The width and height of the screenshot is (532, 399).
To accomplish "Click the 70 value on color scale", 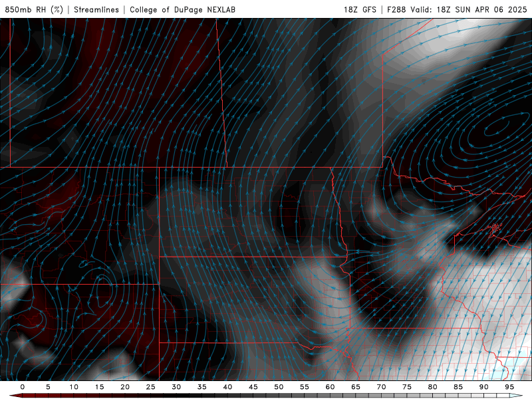I will click(x=381, y=387).
